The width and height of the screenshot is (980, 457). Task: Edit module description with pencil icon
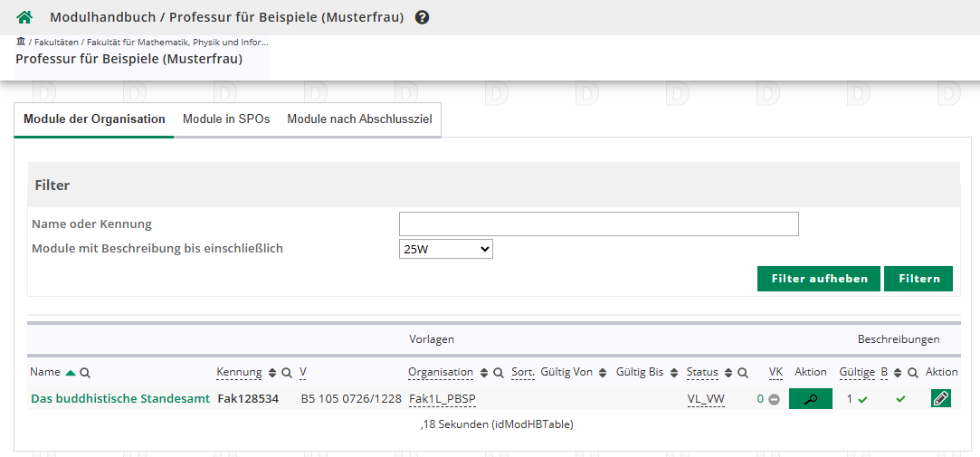click(940, 398)
